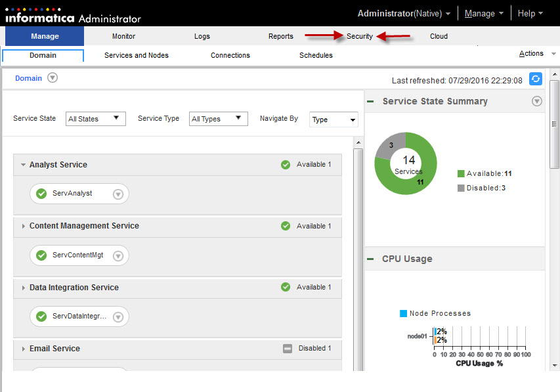
Task: Click the right panel scroll-down arrow
Action: point(554,365)
